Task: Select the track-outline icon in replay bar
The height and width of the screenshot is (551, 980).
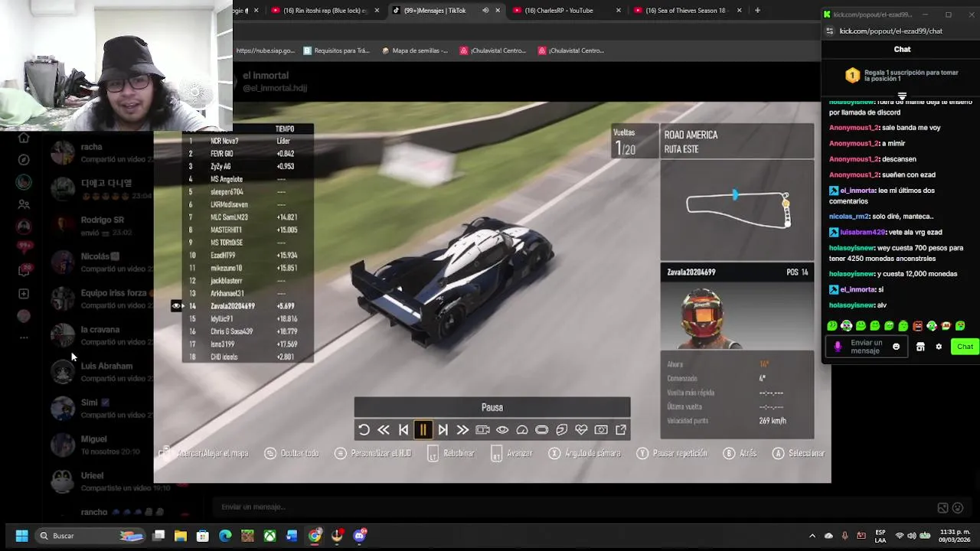Action: pyautogui.click(x=541, y=430)
